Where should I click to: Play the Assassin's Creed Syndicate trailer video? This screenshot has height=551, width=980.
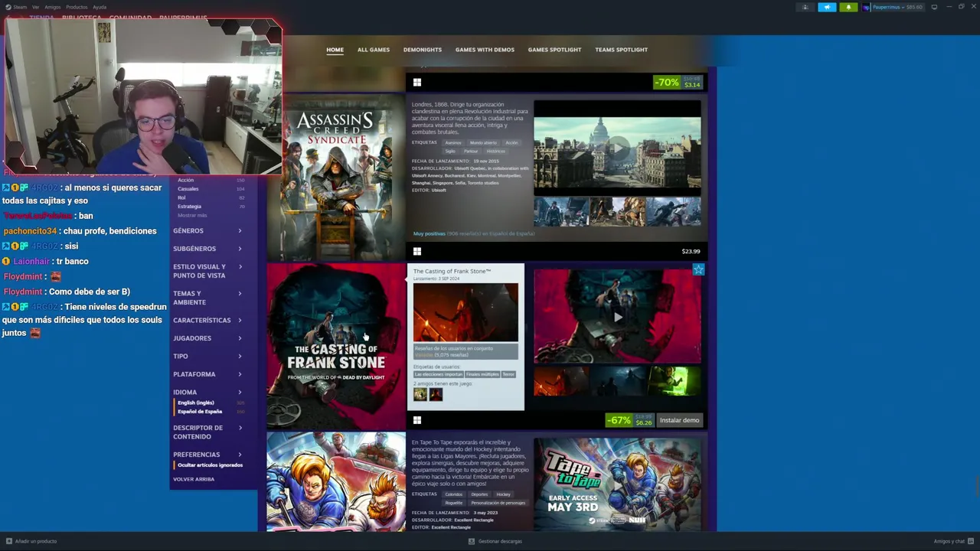click(617, 148)
